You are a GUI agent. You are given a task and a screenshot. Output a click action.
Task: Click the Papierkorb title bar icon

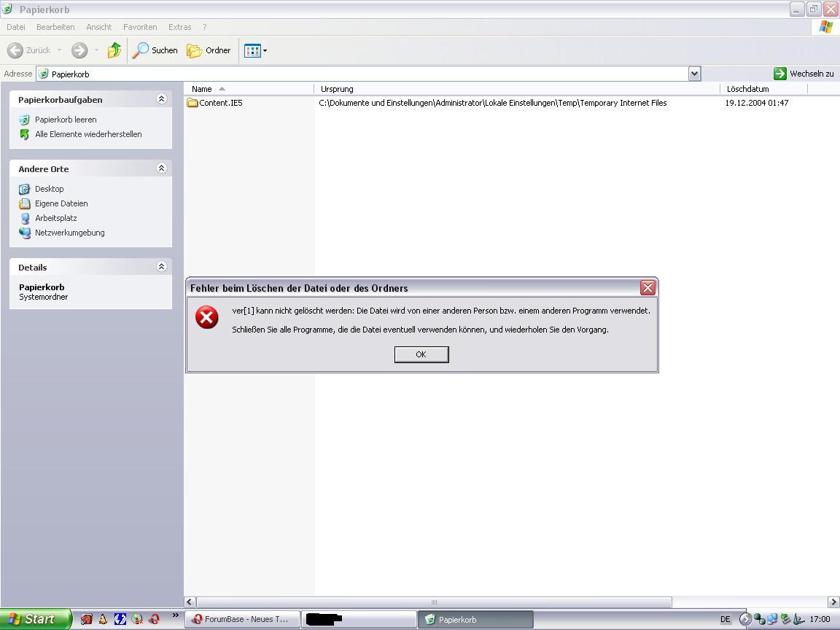tap(7, 9)
